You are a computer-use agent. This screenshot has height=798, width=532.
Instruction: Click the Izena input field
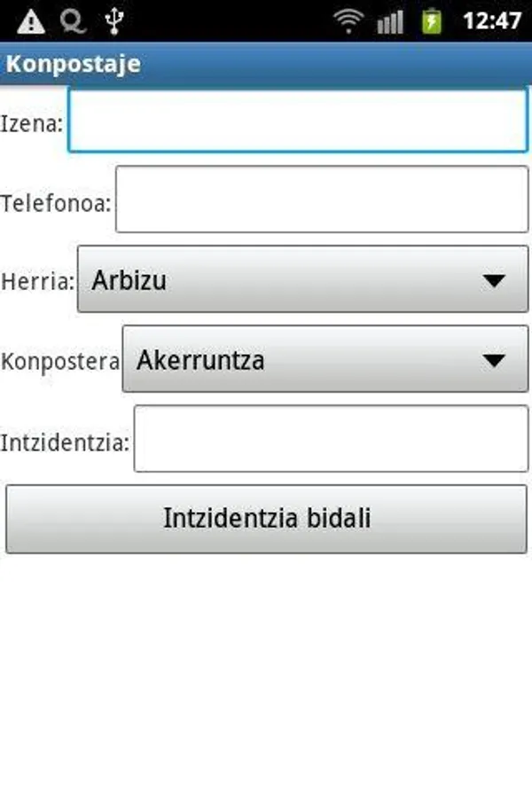point(298,122)
